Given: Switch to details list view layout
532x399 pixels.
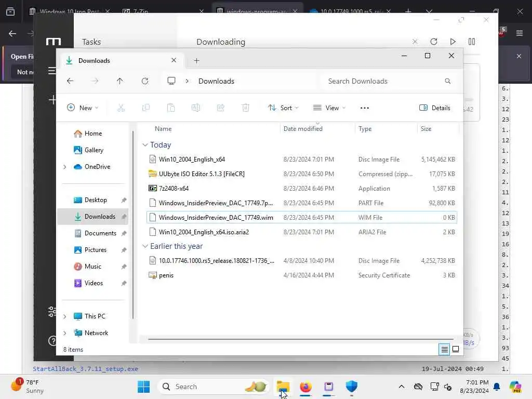Looking at the screenshot, I should click(x=444, y=349).
